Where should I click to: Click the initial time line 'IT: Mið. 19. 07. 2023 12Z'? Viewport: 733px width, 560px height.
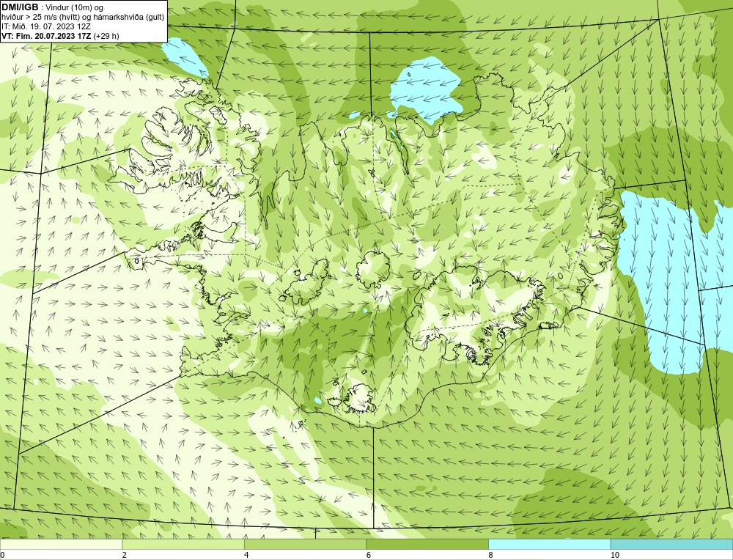[45, 26]
